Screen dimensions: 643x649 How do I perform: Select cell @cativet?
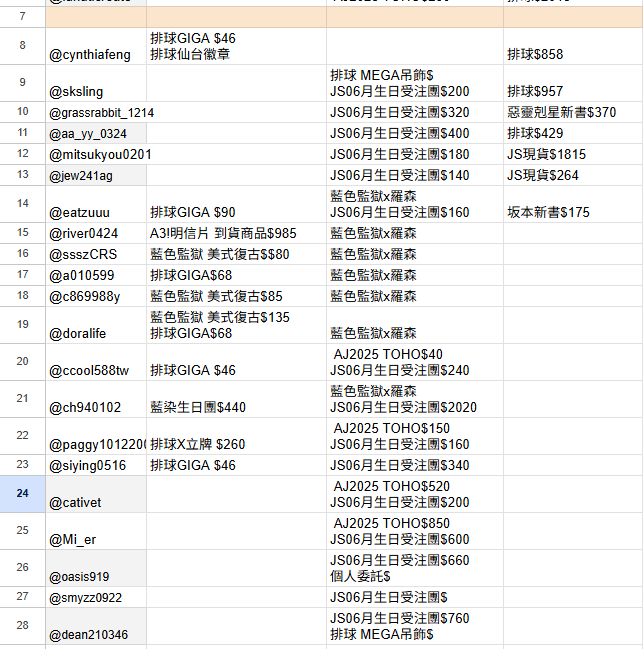(x=96, y=494)
